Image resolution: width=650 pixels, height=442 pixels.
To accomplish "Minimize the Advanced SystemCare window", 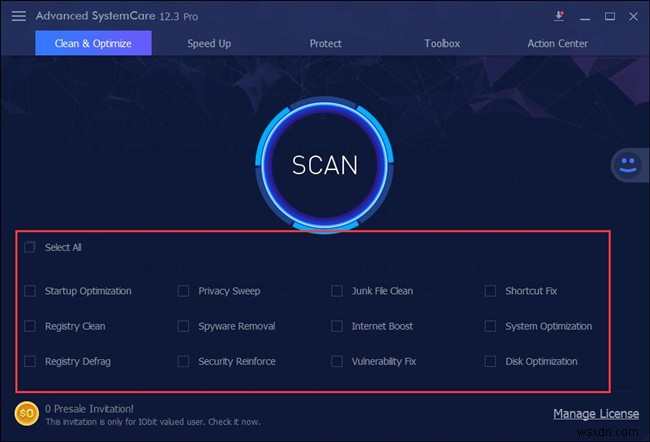I will (583, 16).
